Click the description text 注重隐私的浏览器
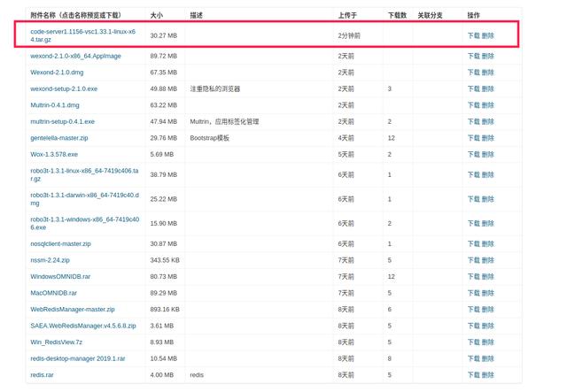The height and width of the screenshot is (392, 567). 215,88
